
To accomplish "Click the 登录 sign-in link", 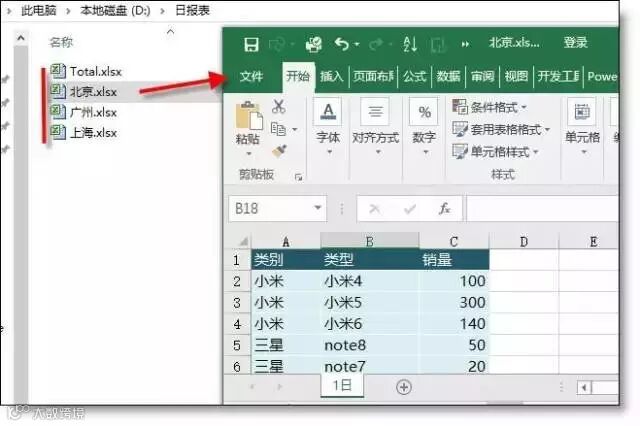I will click(x=575, y=42).
